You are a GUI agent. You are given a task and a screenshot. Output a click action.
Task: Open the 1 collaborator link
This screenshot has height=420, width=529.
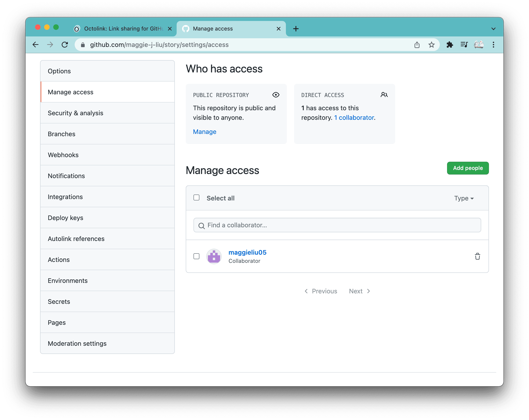pyautogui.click(x=354, y=118)
